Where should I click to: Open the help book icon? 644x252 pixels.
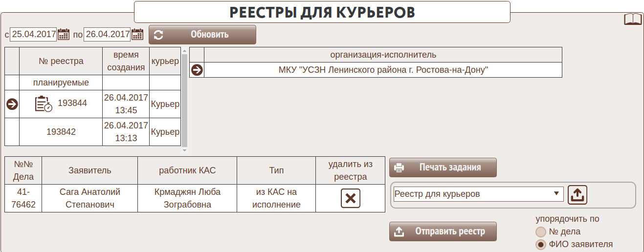coord(633,20)
